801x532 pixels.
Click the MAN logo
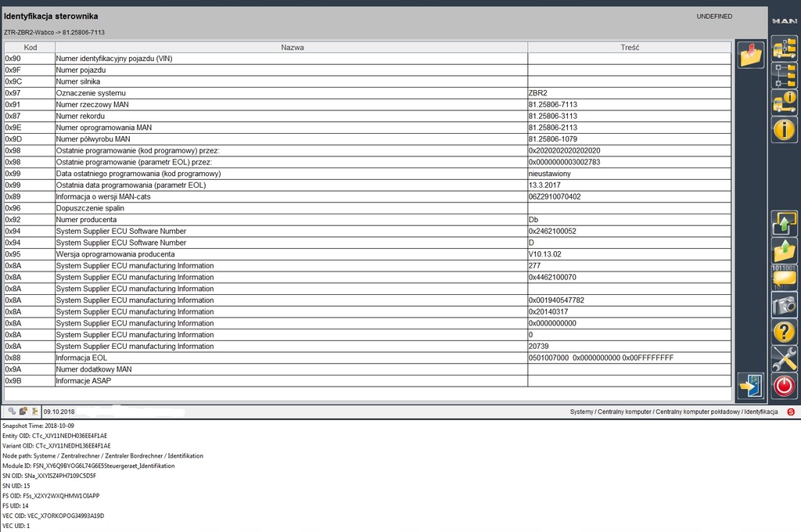tap(784, 21)
